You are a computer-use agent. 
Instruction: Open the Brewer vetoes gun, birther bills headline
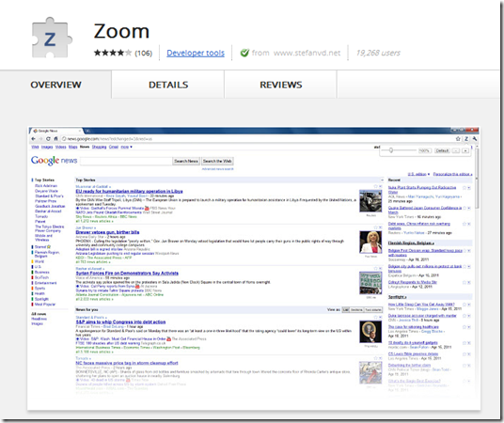click(107, 232)
